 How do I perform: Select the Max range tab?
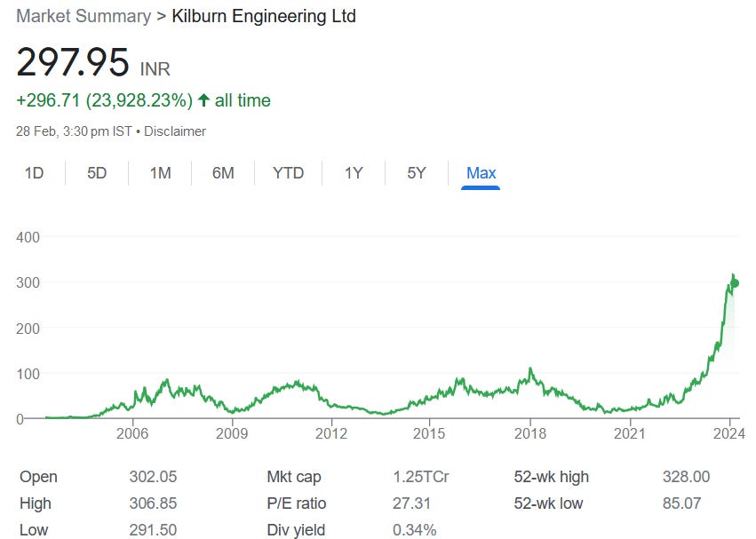pyautogui.click(x=481, y=173)
